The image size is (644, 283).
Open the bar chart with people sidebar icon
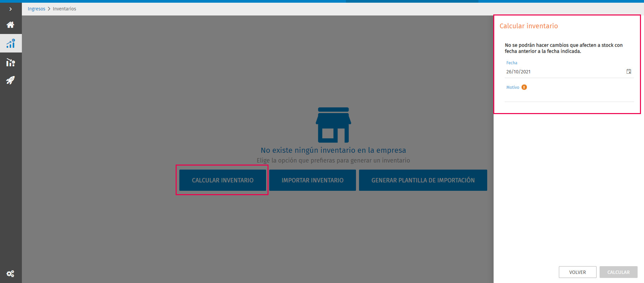coord(11,62)
